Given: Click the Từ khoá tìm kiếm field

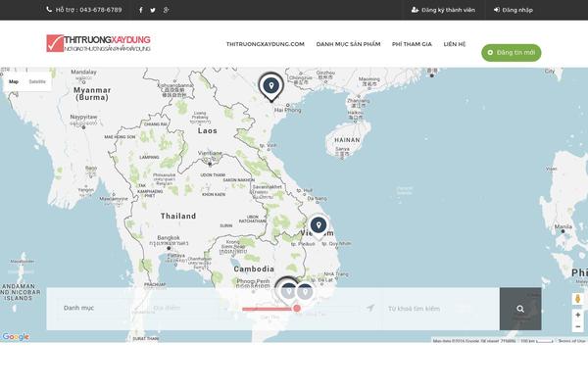Looking at the screenshot, I should pyautogui.click(x=439, y=309).
